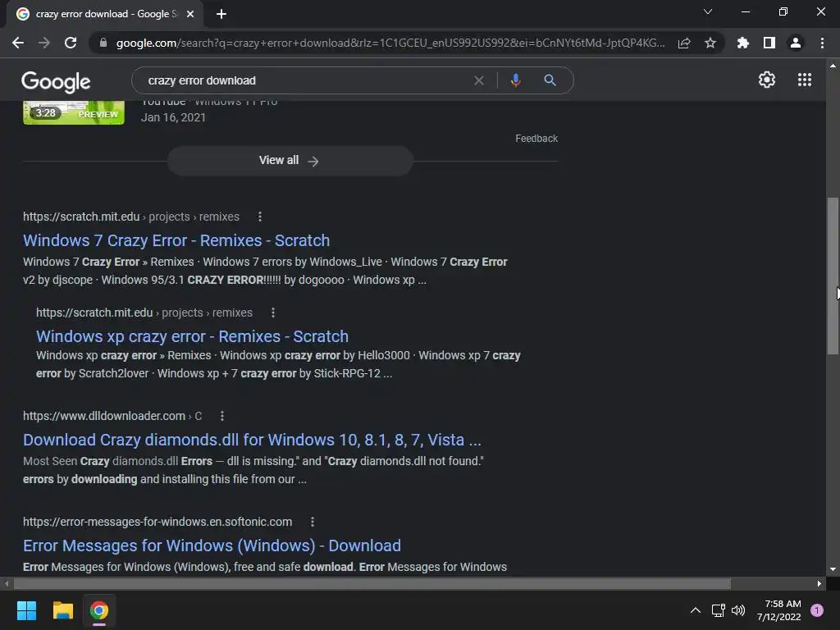Start voice search with the microphone
Image resolution: width=840 pixels, height=630 pixels.
coord(515,80)
